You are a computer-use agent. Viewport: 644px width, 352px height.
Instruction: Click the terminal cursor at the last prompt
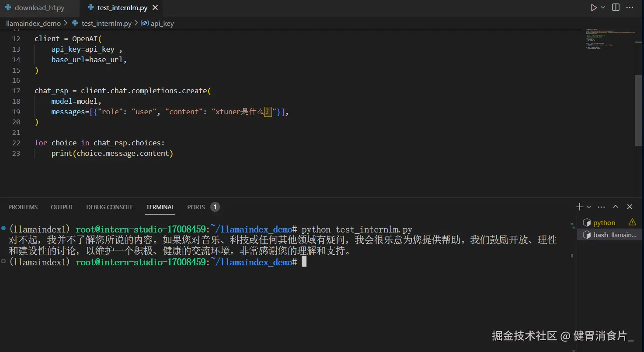[x=304, y=262]
